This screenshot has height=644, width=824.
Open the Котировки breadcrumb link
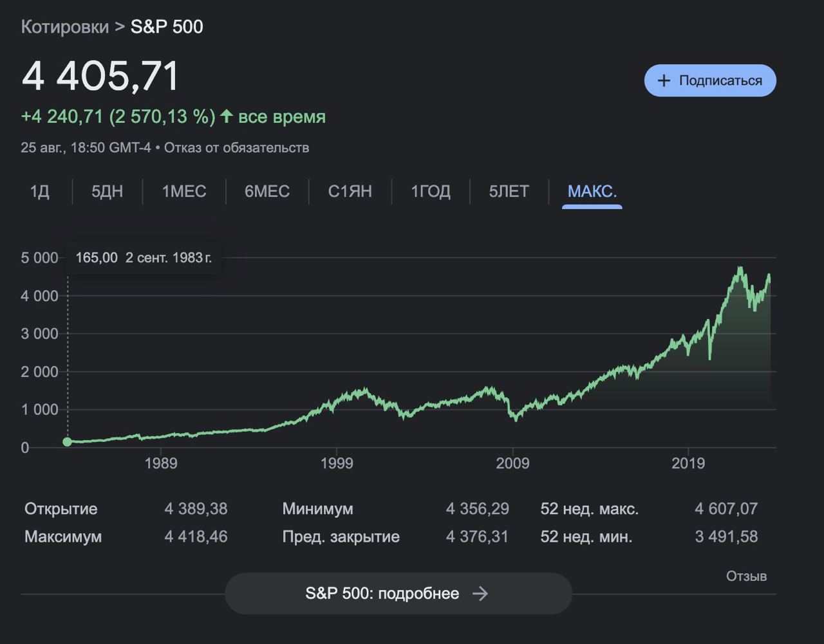[65, 27]
